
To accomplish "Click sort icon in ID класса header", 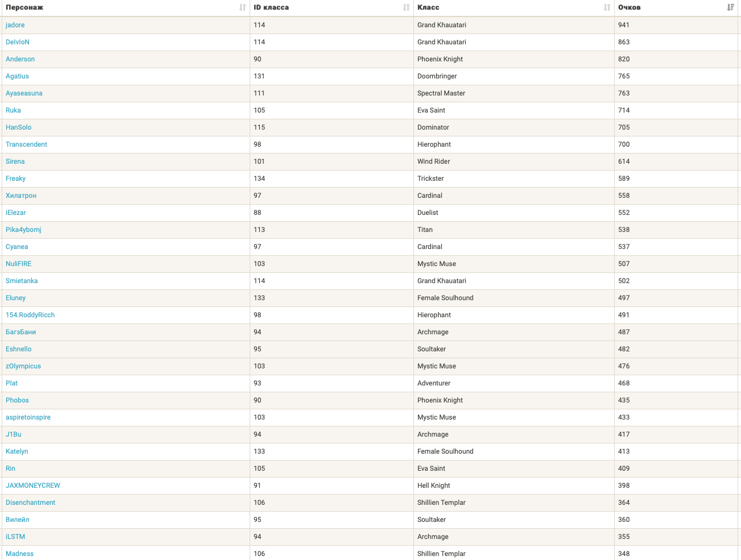I will [x=406, y=7].
